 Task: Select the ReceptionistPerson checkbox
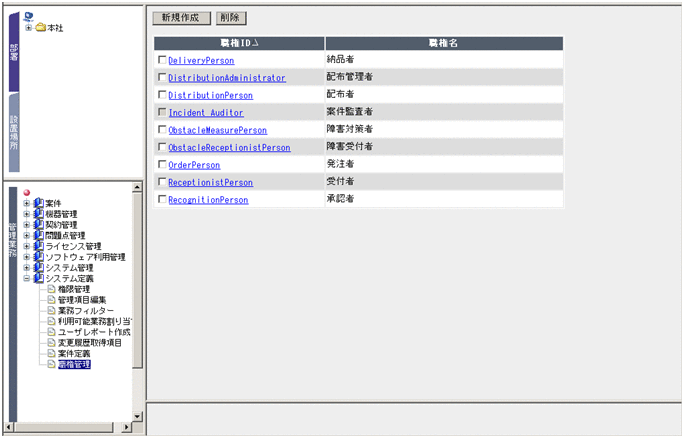(162, 182)
